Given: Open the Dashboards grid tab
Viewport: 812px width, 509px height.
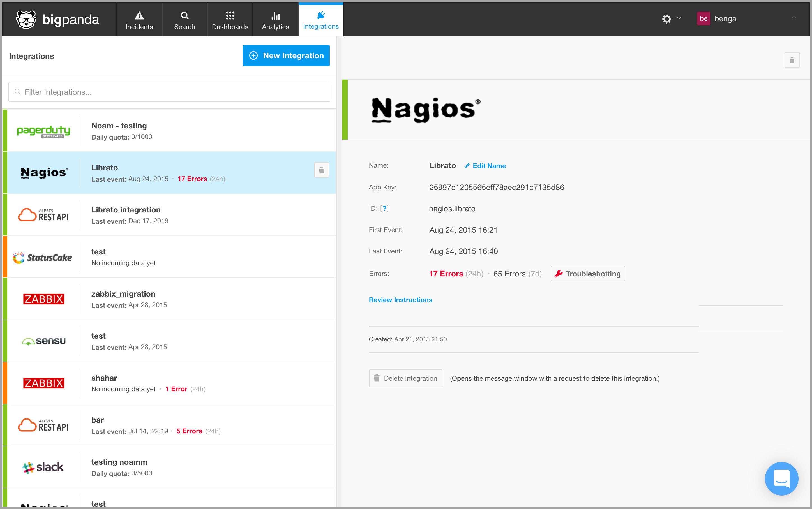Looking at the screenshot, I should [x=230, y=20].
